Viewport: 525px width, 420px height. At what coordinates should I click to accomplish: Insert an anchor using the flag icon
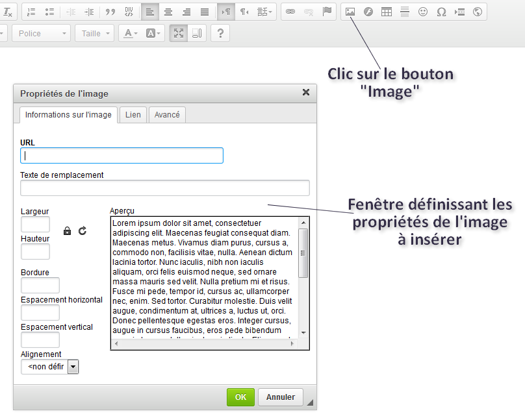coord(327,12)
